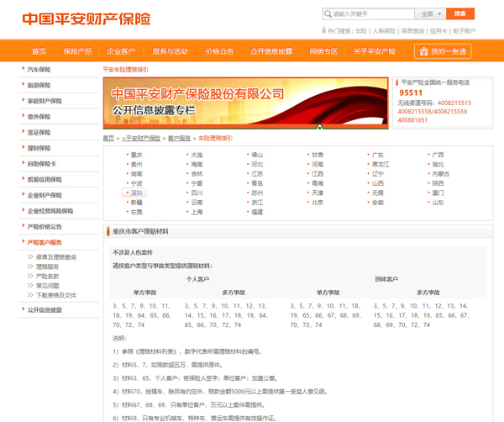Click the magnifier icon in search box
Viewport: 504px width, 422px height.
pyautogui.click(x=328, y=14)
